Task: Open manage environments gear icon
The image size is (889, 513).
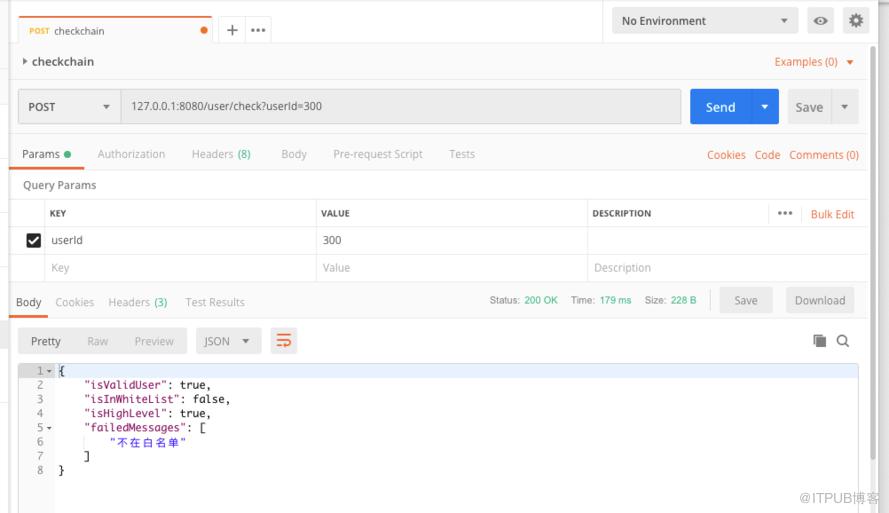Action: click(856, 21)
